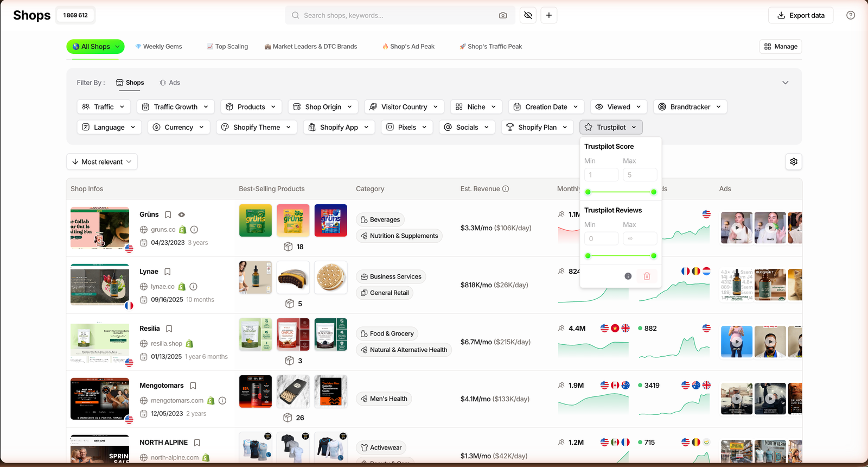Image resolution: width=868 pixels, height=467 pixels.
Task: Open the Most relevant sort dropdown
Action: 102,162
